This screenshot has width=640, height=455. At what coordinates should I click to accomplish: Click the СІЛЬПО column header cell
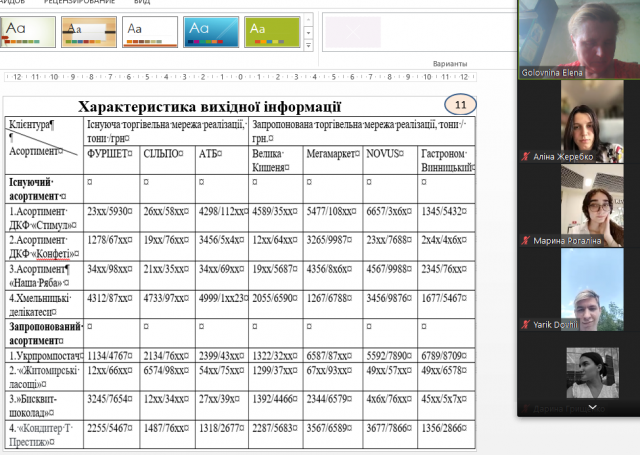(168, 160)
